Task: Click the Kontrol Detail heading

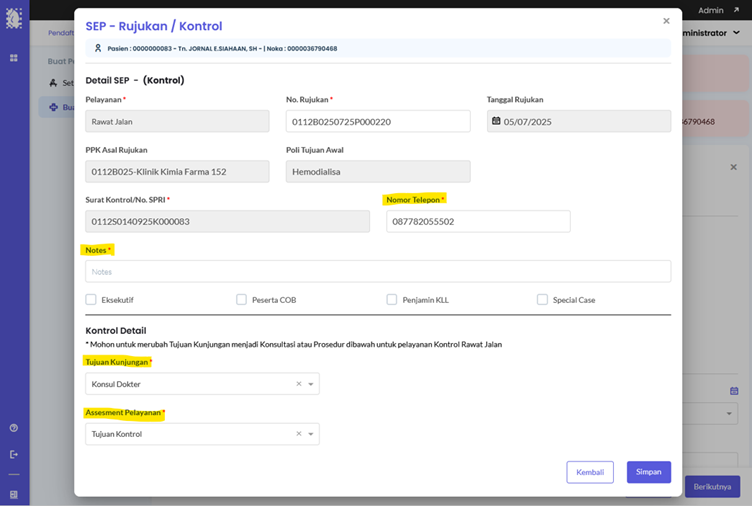Action: pos(116,330)
